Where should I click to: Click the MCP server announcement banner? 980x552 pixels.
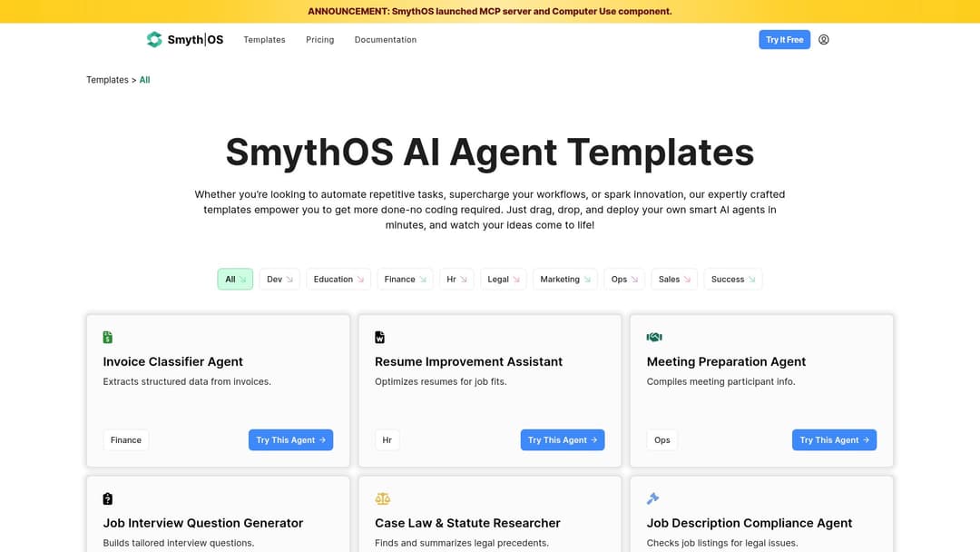(x=489, y=11)
